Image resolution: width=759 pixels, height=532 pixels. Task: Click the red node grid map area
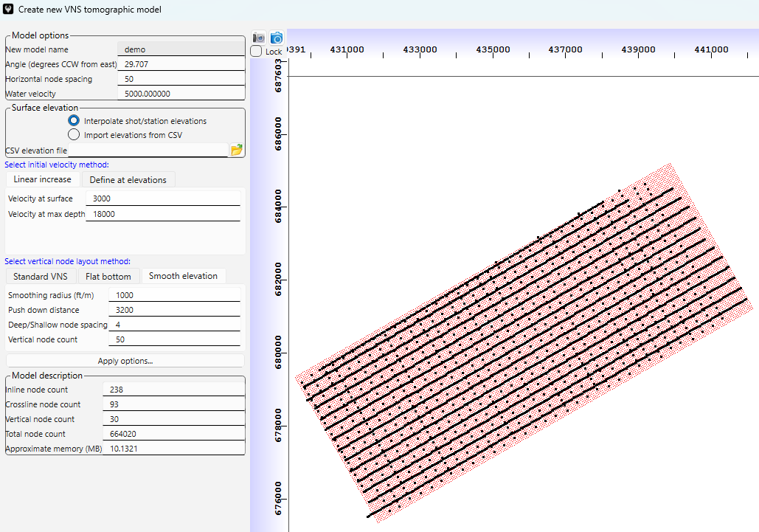tap(524, 344)
